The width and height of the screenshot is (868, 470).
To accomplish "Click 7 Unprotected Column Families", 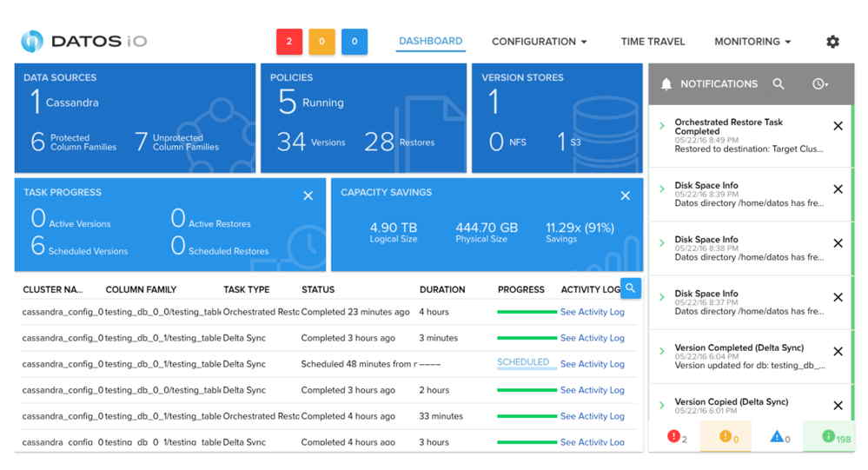I will 176,142.
